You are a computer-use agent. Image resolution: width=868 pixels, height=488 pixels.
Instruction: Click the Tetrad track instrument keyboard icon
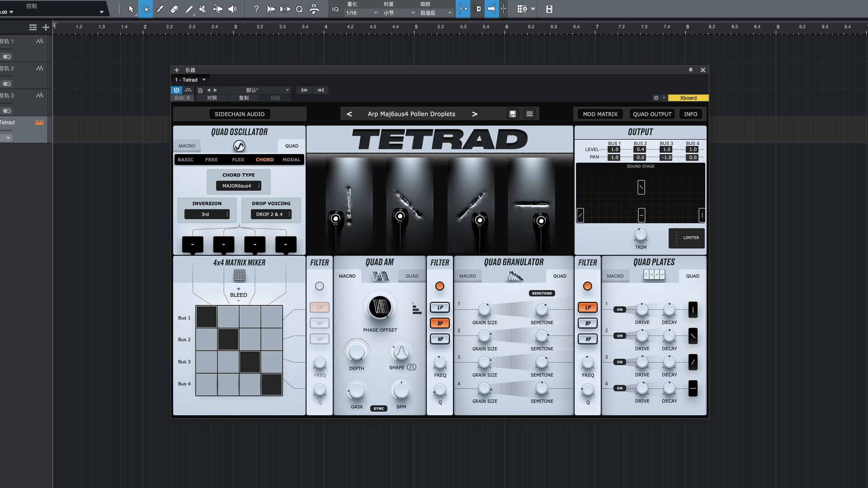(39, 122)
